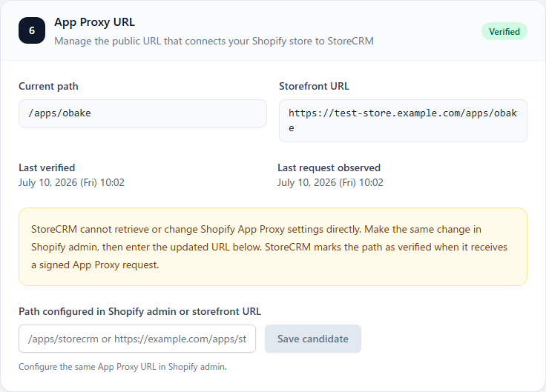Click the App Proxy URL heading
The image size is (546, 392).
coord(94,22)
